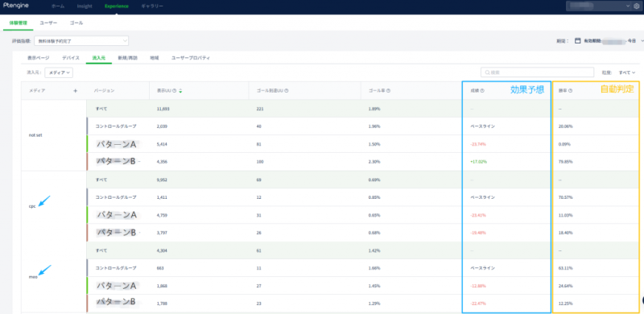Click the 63.11% win rate
This screenshot has height=314, width=644.
pos(565,268)
